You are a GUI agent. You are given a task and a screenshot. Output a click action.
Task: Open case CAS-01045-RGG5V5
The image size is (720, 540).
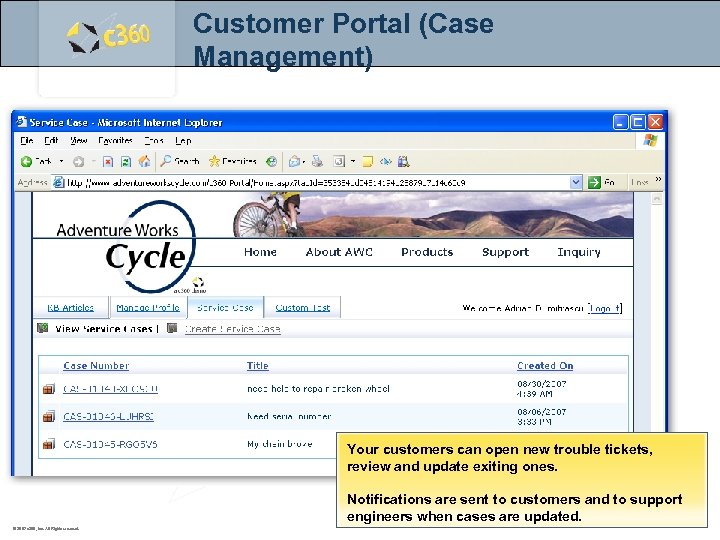(x=110, y=444)
